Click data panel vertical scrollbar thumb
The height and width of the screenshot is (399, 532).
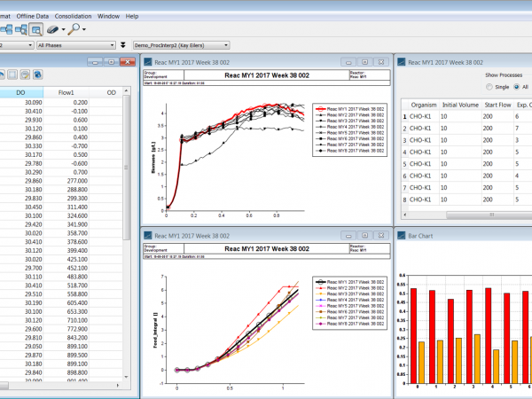pyautogui.click(x=126, y=168)
